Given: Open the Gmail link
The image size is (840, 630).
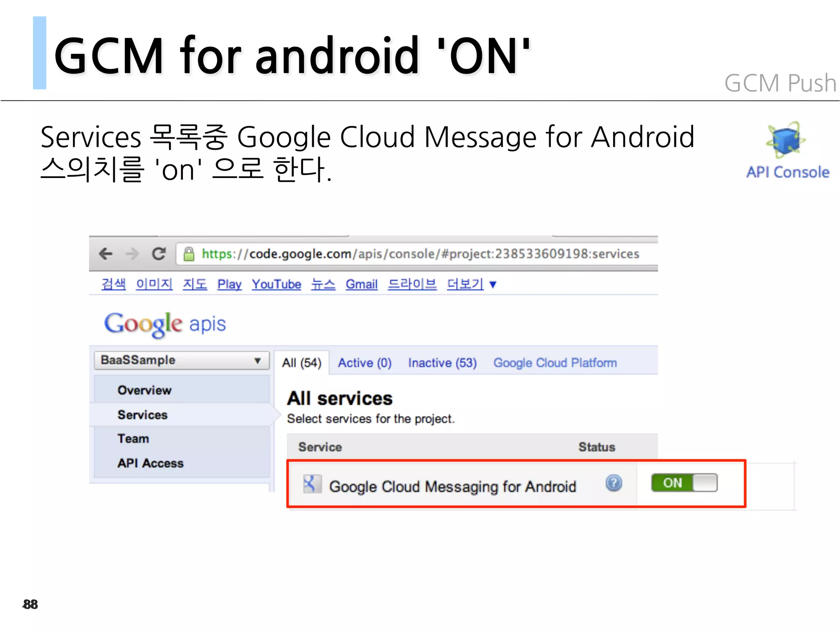Looking at the screenshot, I should [361, 284].
